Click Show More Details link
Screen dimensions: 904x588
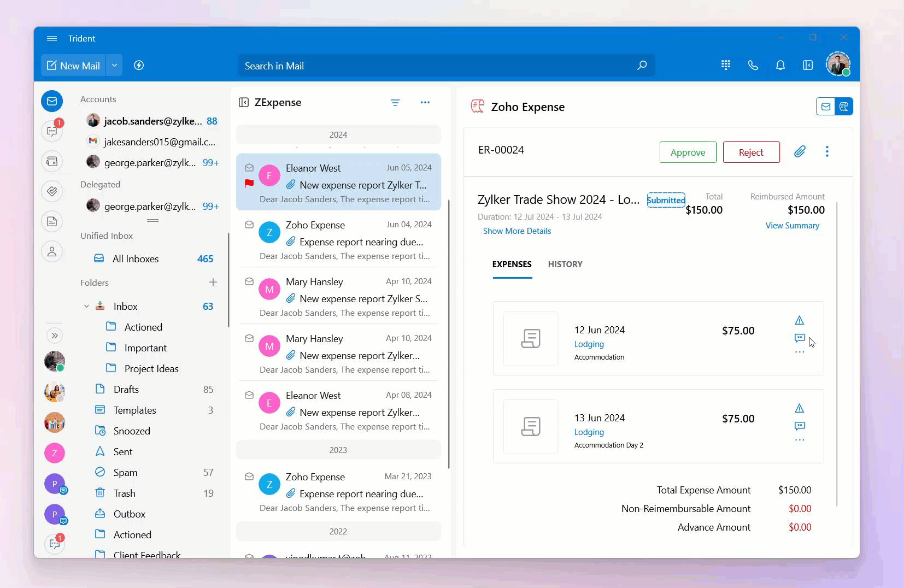tap(517, 231)
